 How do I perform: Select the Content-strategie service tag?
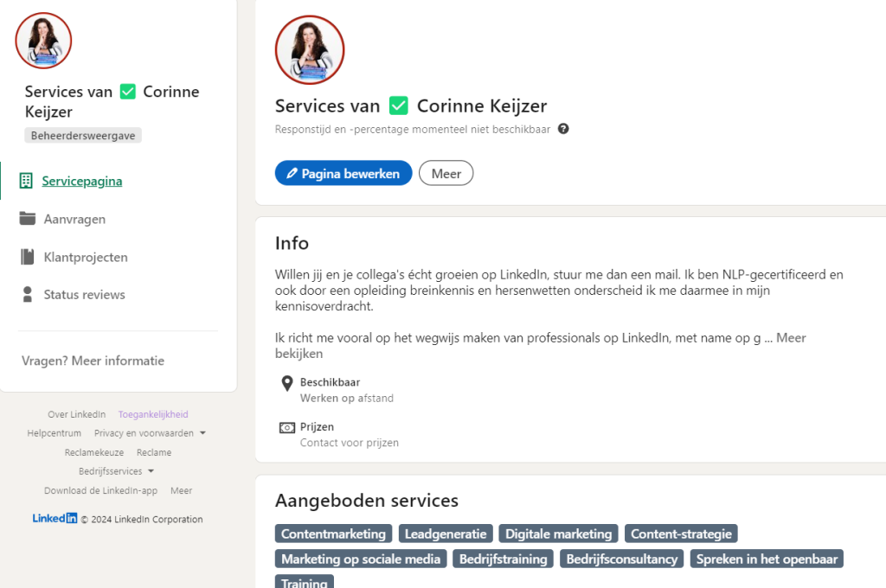click(x=681, y=534)
